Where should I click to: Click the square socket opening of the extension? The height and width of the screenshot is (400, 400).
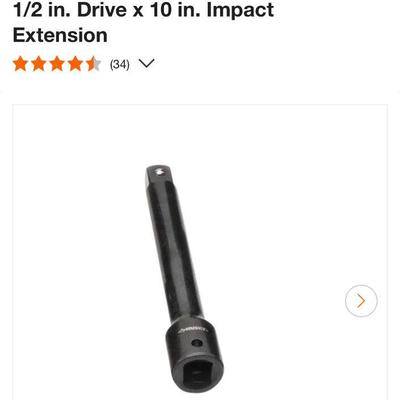(199, 375)
